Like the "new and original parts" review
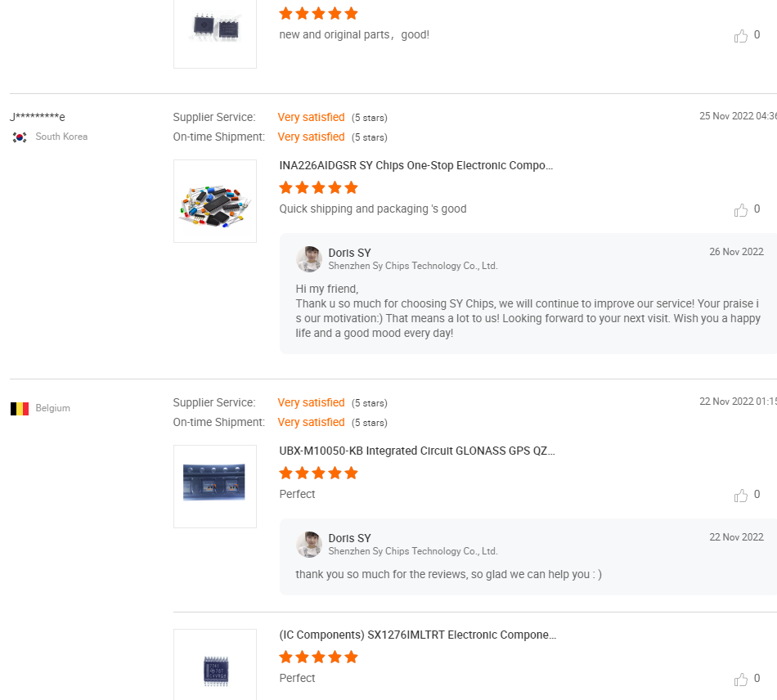 point(741,36)
